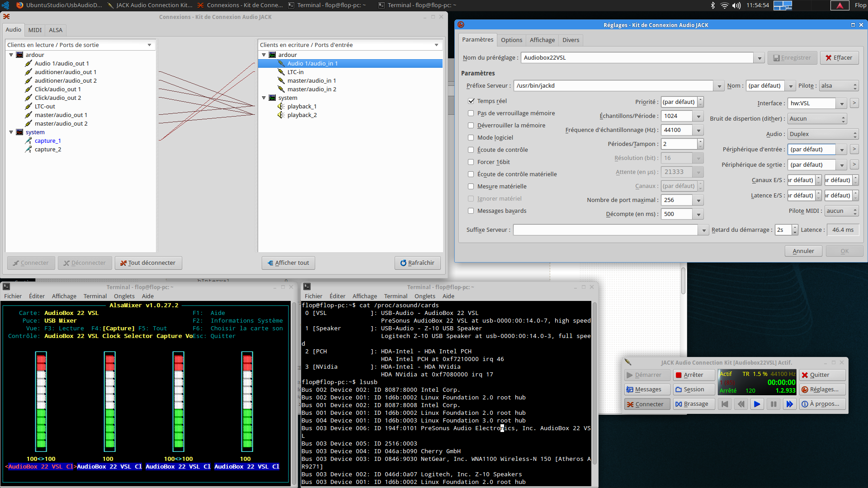Click the Rafraîchir refresh button
Image resolution: width=868 pixels, height=488 pixels.
(417, 263)
